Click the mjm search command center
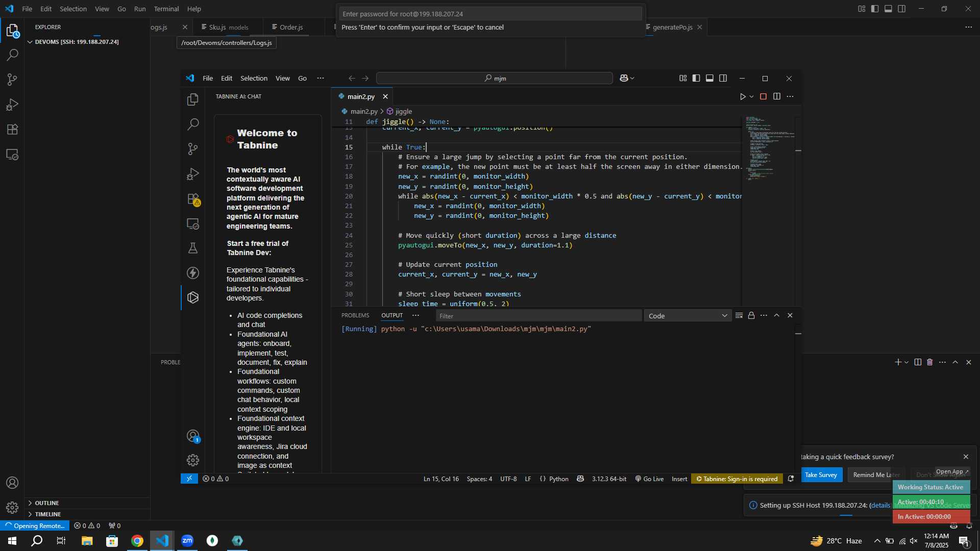This screenshot has width=980, height=551. (x=494, y=78)
